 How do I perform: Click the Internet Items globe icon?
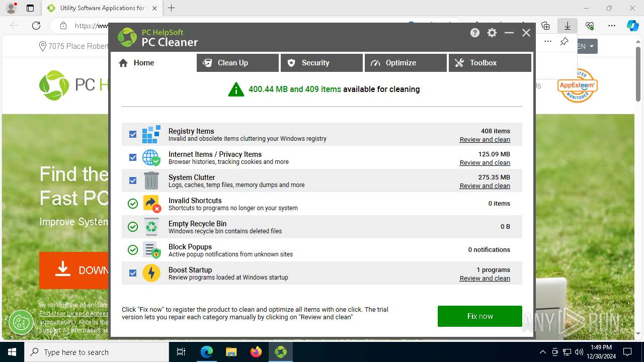tap(151, 157)
